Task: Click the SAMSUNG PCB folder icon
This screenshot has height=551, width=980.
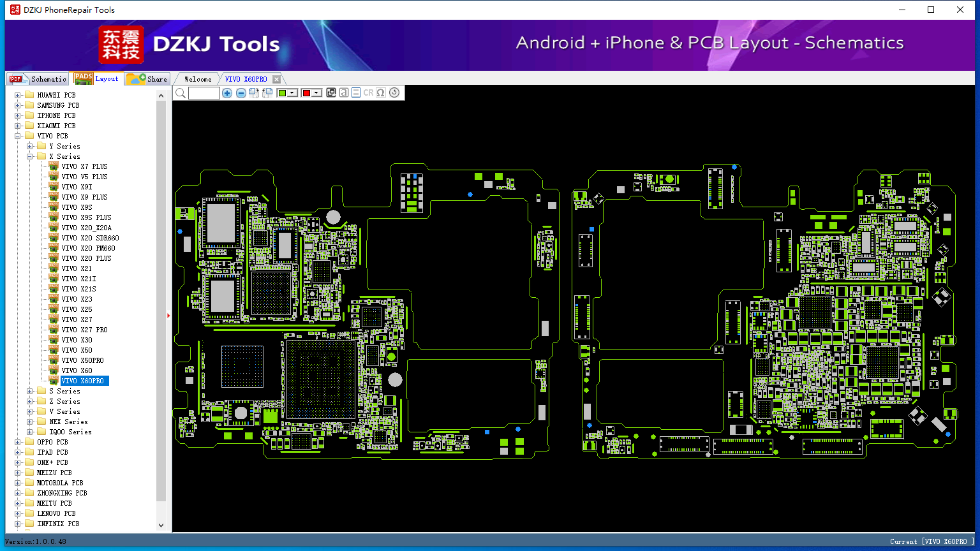Action: [x=29, y=105]
